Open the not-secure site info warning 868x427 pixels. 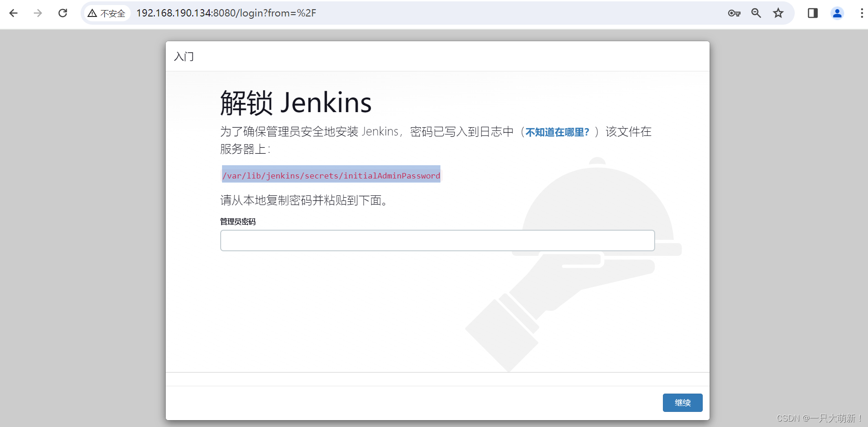click(107, 13)
